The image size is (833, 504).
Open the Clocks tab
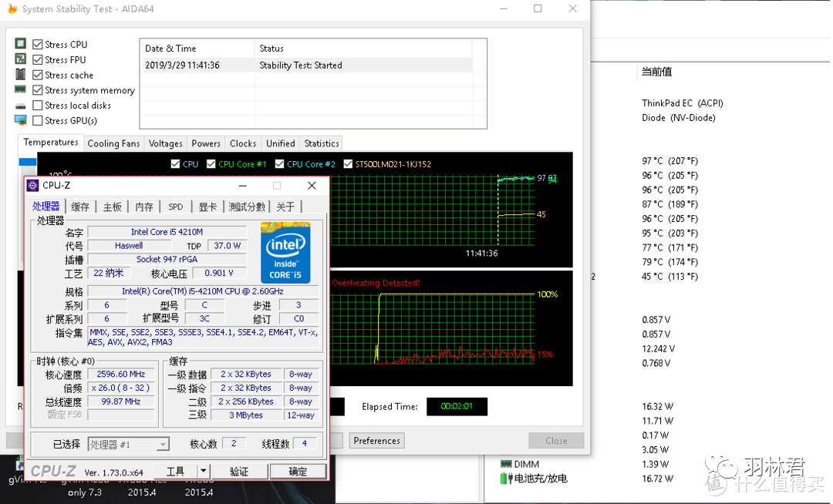pos(243,143)
